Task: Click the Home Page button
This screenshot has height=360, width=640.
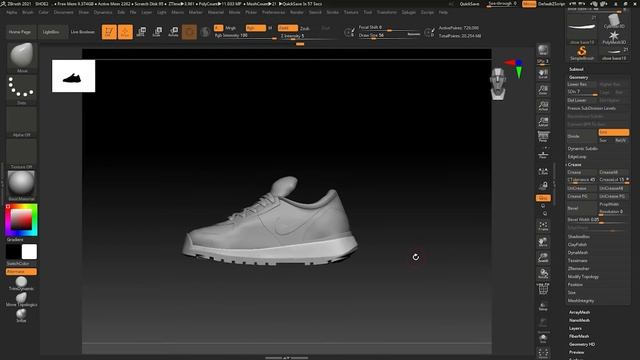Action: pos(20,32)
